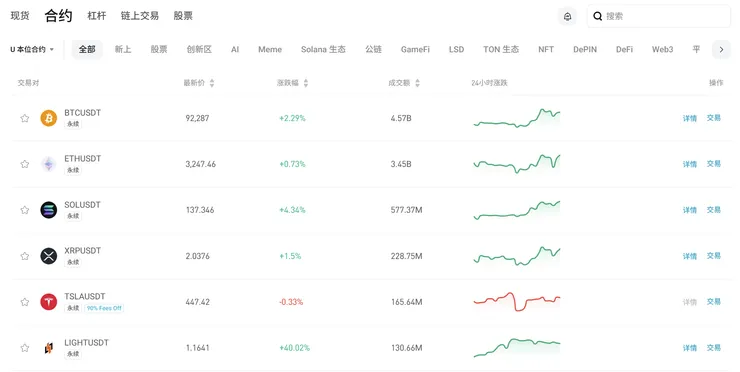Select the Meme category filter

(x=270, y=49)
